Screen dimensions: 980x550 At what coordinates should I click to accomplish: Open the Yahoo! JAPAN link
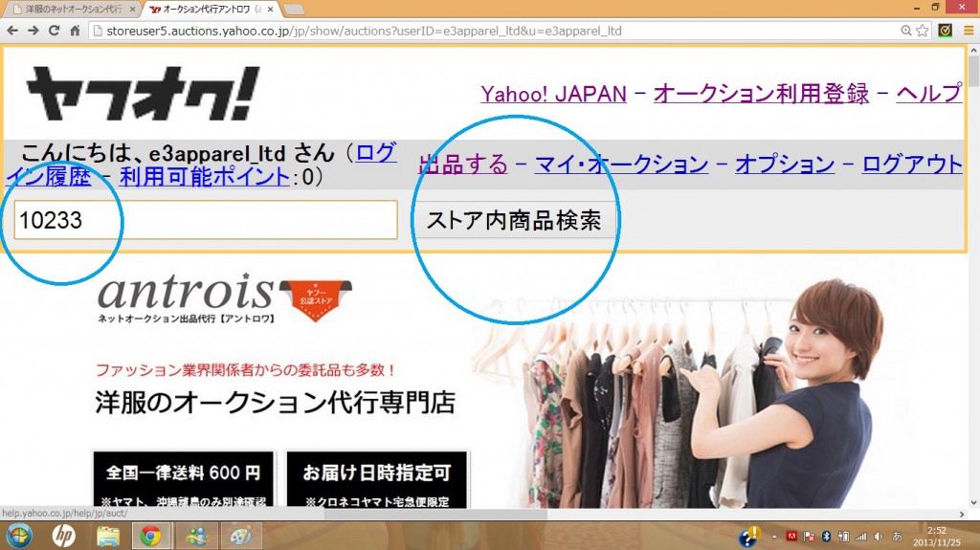pos(553,94)
